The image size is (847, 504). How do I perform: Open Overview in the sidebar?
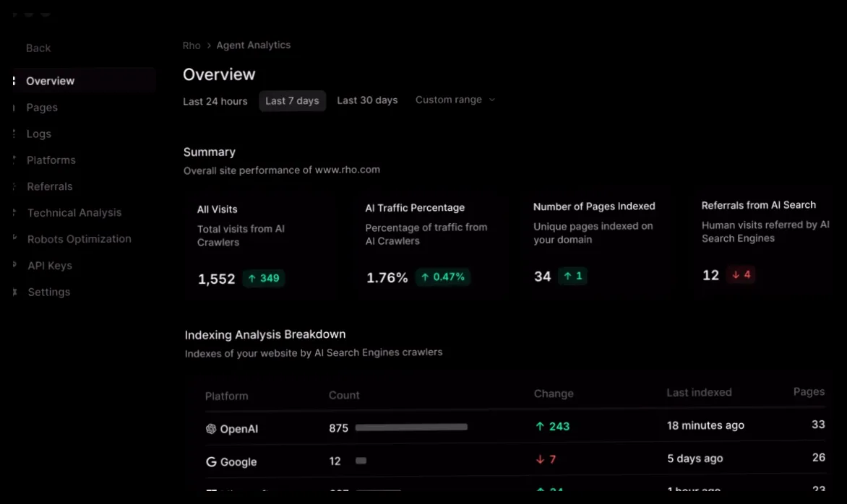coord(85,81)
